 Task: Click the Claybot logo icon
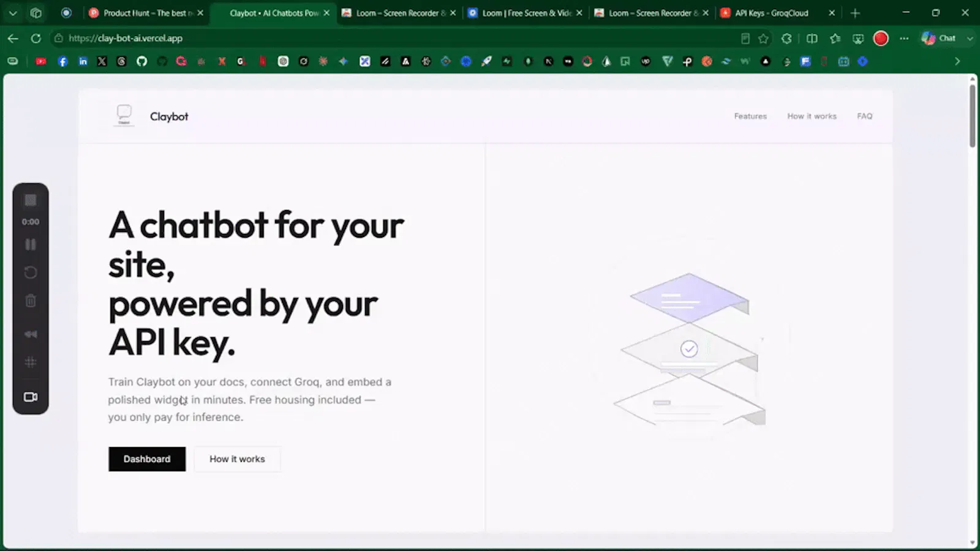pyautogui.click(x=124, y=115)
